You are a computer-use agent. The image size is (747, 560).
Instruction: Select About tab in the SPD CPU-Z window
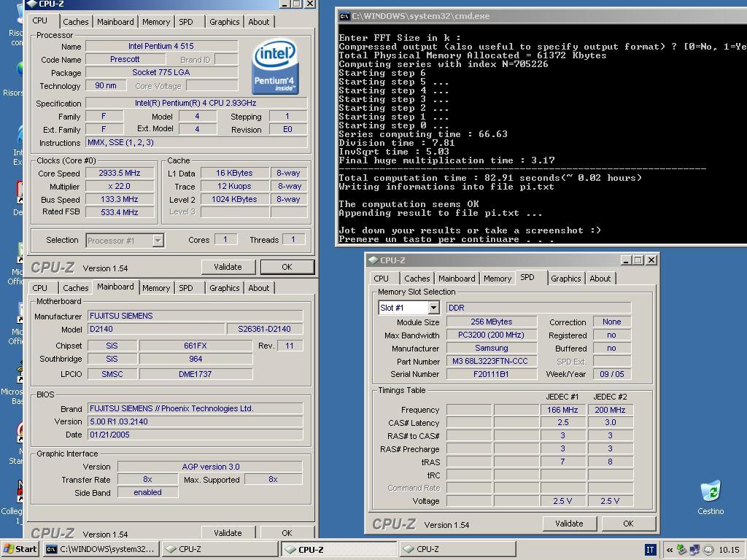600,279
